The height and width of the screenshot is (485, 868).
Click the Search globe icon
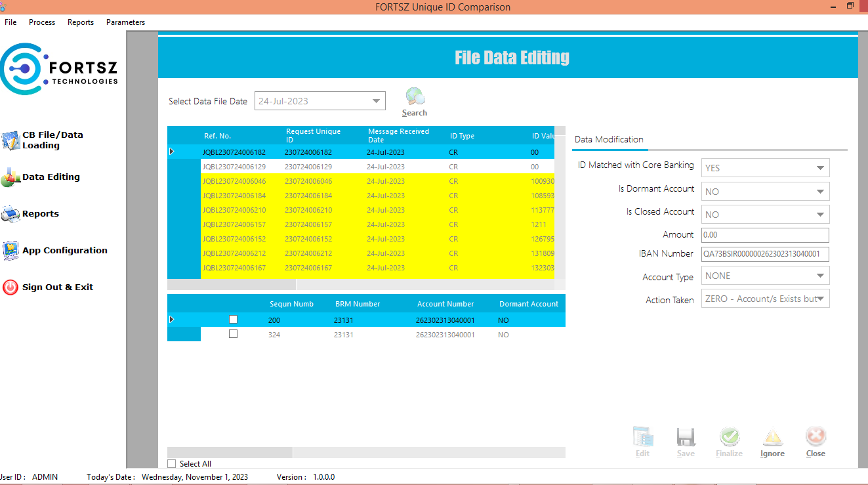pyautogui.click(x=415, y=98)
